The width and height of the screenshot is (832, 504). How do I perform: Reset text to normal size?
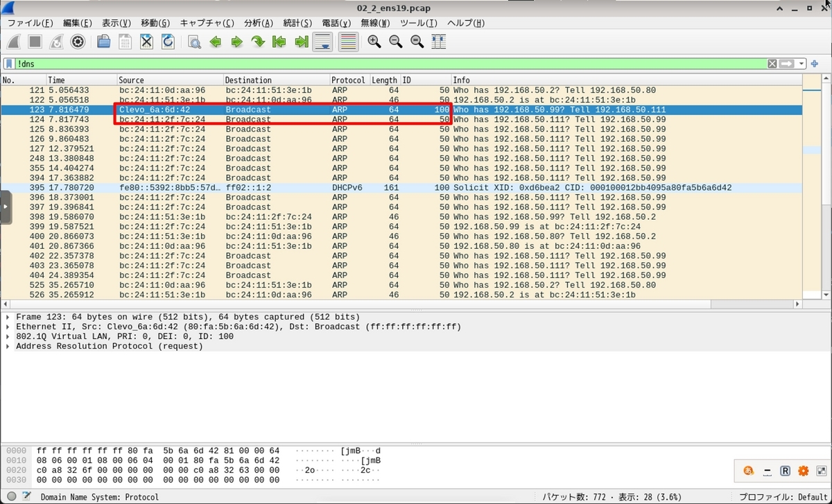click(417, 42)
